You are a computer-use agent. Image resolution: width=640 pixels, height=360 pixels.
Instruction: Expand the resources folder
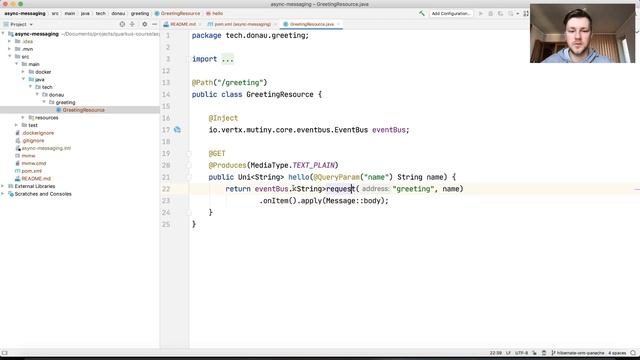coord(23,118)
